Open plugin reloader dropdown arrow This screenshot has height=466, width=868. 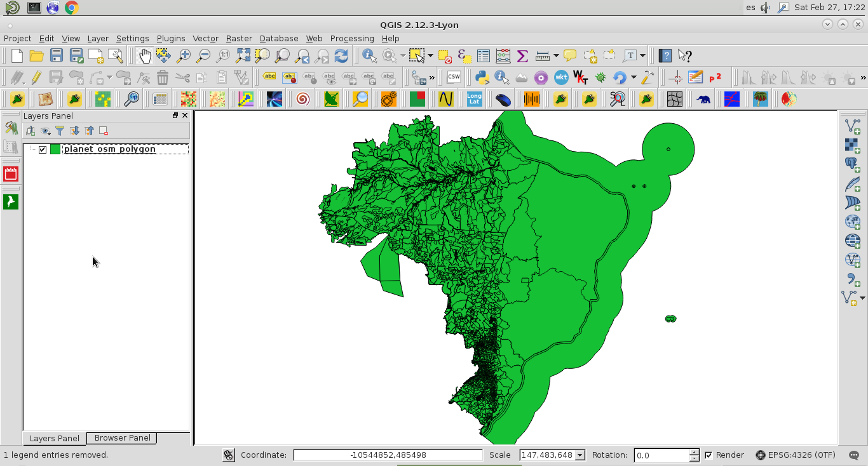pyautogui.click(x=634, y=77)
